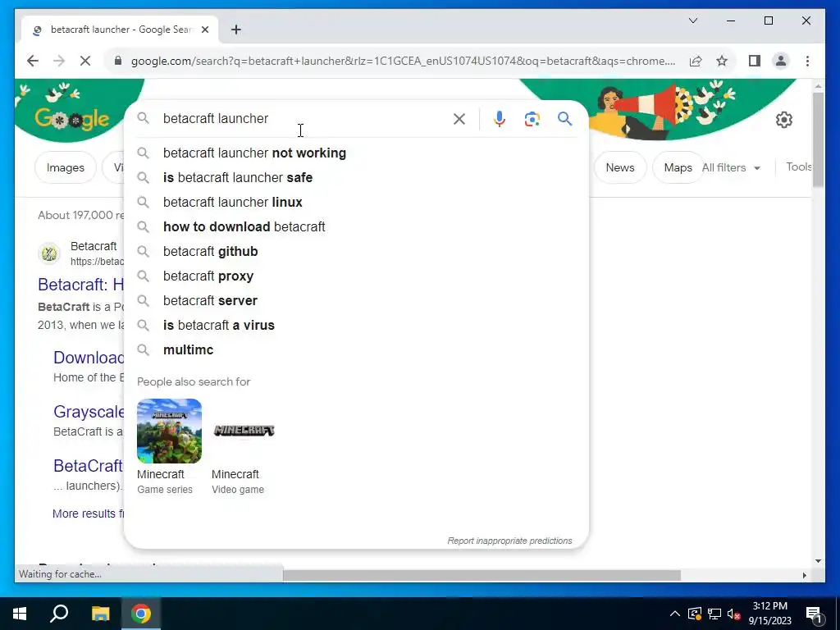The width and height of the screenshot is (840, 630).
Task: Select suggestion is betacraft a virus
Action: [x=356, y=326]
